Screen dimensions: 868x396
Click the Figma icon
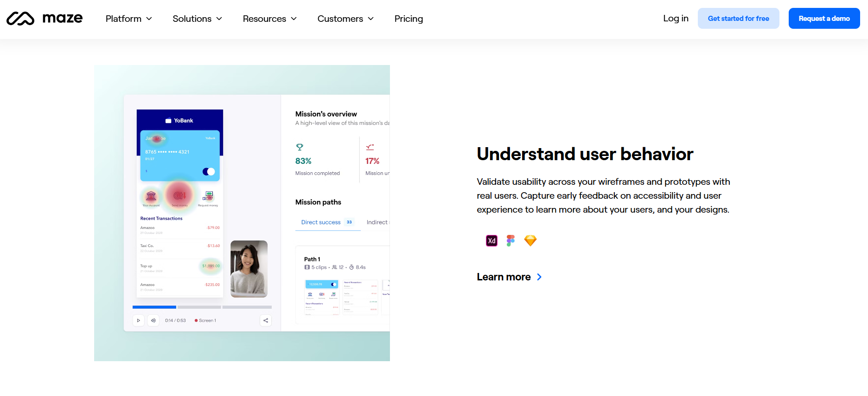tap(511, 240)
